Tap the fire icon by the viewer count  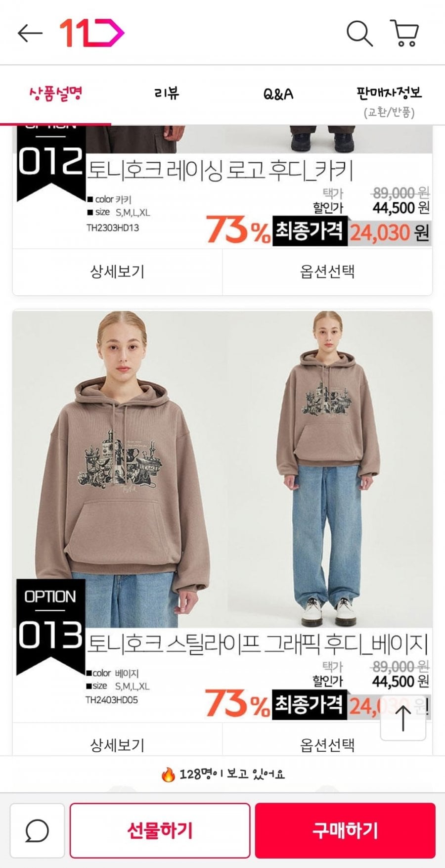[x=168, y=774]
